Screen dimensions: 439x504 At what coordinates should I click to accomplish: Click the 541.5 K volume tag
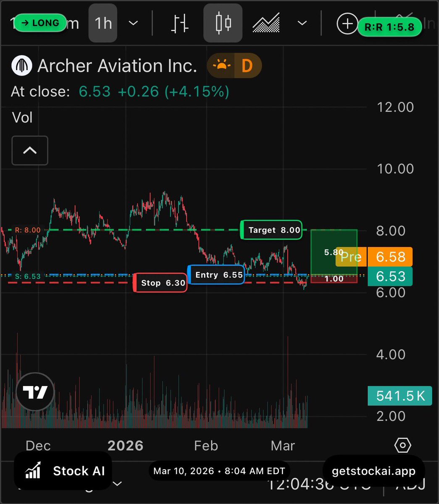click(400, 396)
